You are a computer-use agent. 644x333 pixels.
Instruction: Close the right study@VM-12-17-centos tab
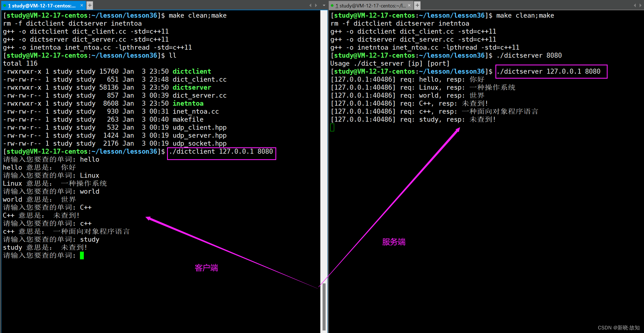[409, 5]
